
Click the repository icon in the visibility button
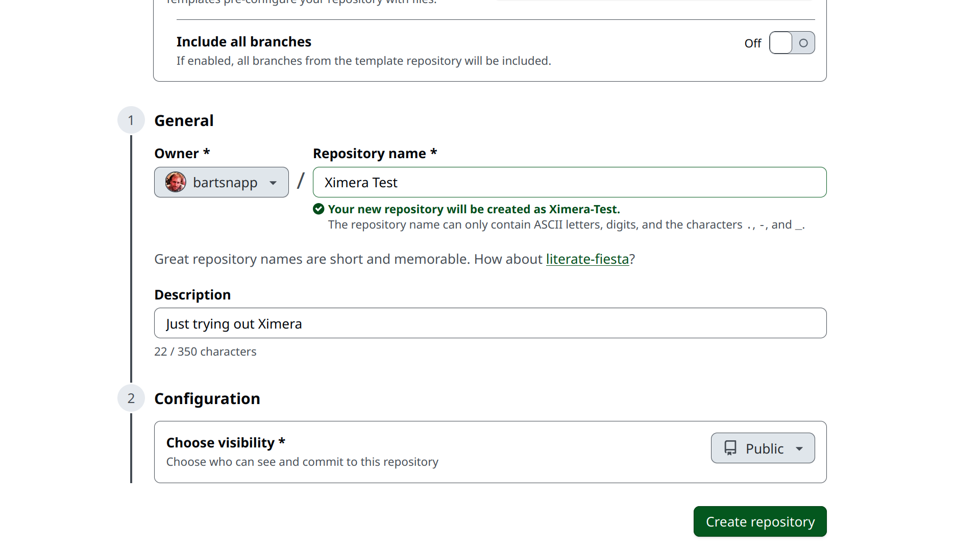click(730, 448)
